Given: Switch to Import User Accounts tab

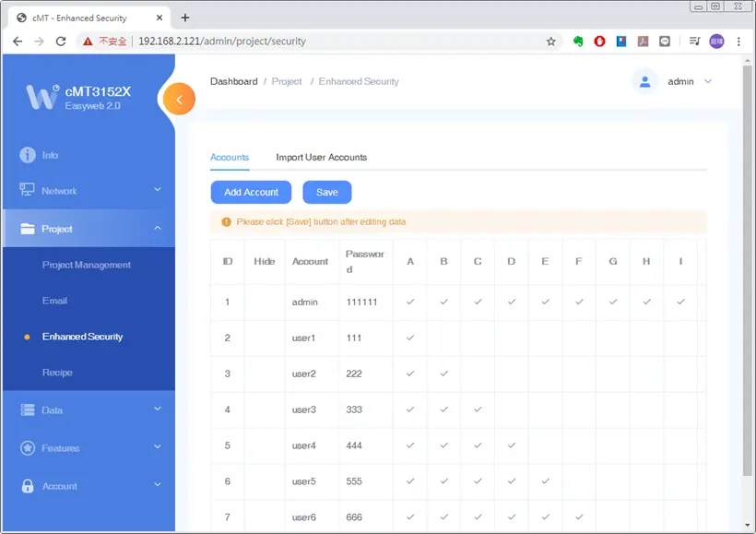Looking at the screenshot, I should [321, 158].
